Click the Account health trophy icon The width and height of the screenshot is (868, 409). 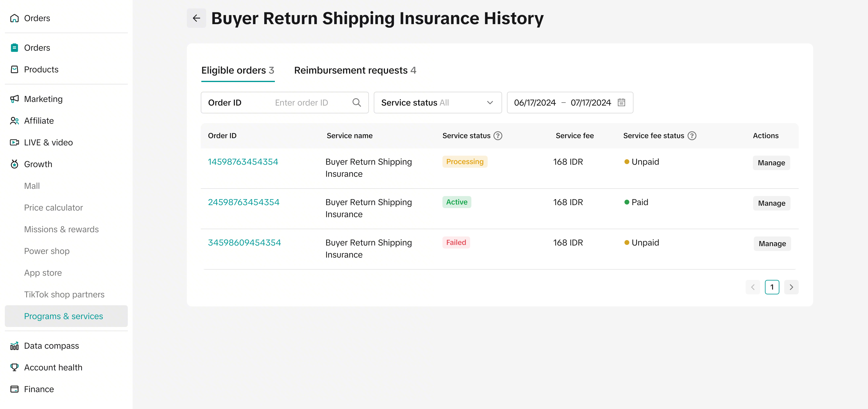14,367
